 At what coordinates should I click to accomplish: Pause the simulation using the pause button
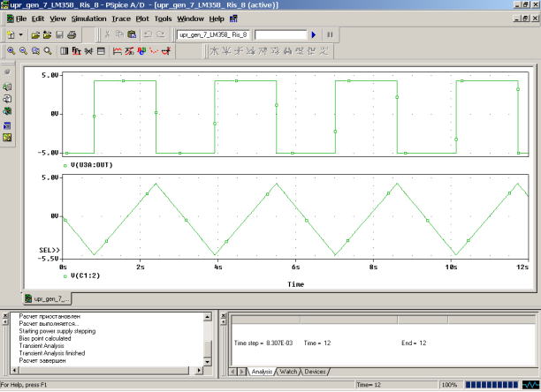pos(330,34)
